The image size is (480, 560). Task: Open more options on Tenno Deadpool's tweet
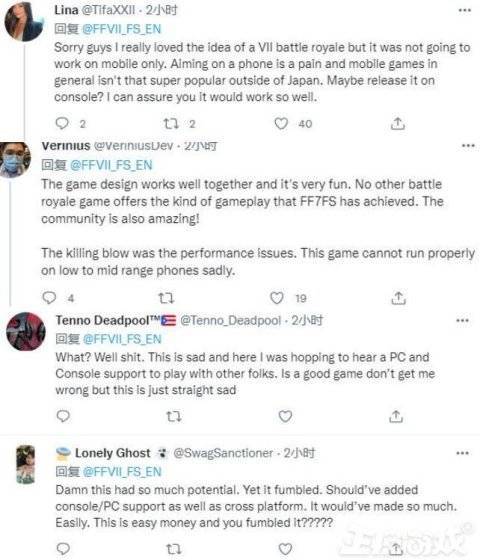click(x=462, y=320)
